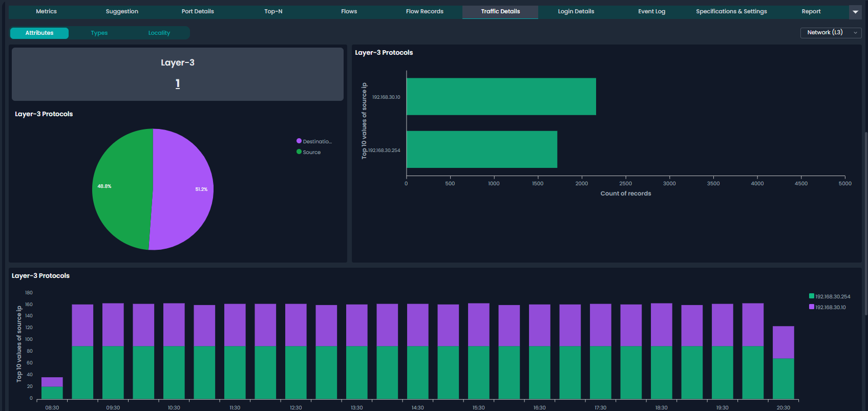The image size is (868, 411).
Task: View the Event Log tab
Action: (x=651, y=11)
